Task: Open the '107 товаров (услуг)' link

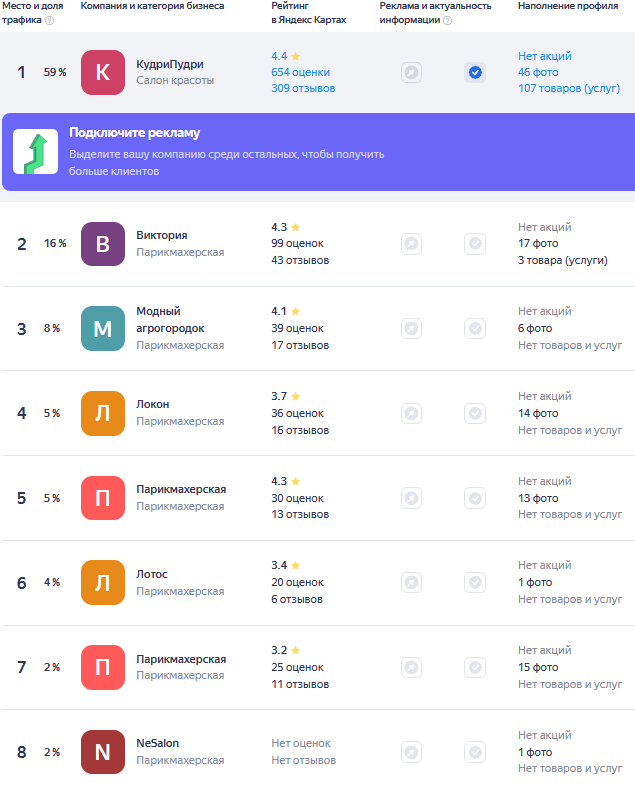Action: (x=569, y=88)
